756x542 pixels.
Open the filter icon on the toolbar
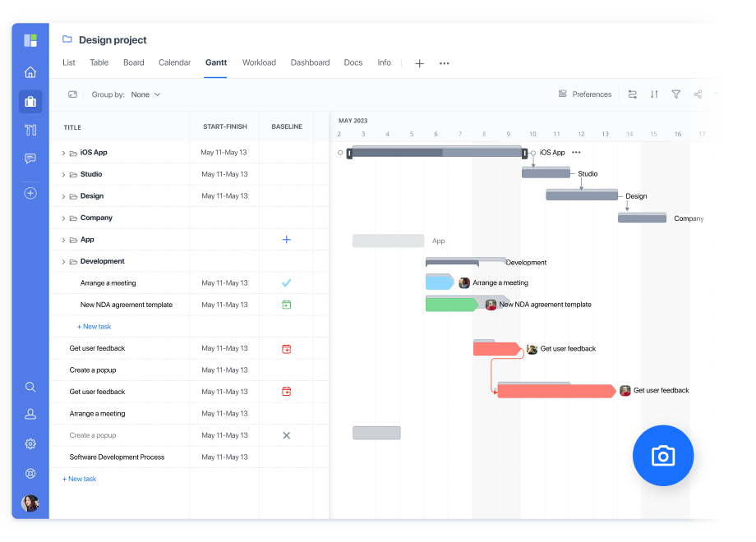675,94
